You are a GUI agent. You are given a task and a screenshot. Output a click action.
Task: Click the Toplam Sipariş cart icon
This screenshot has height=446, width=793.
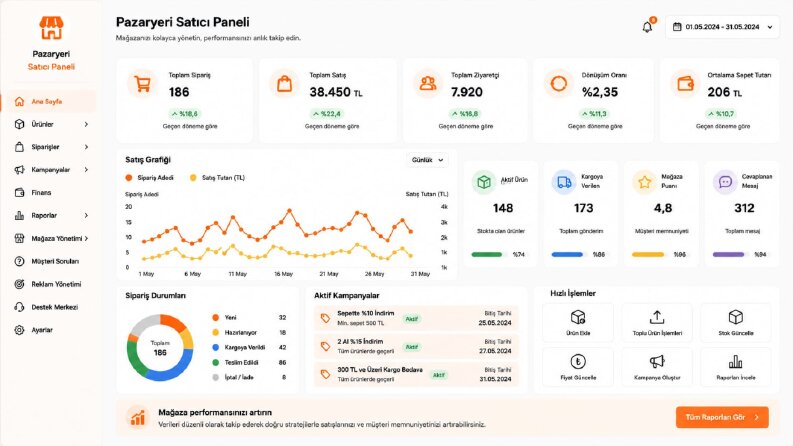point(142,83)
